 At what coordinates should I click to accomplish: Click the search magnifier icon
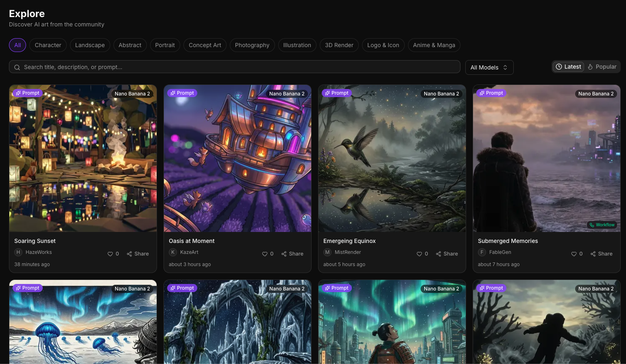(x=17, y=67)
